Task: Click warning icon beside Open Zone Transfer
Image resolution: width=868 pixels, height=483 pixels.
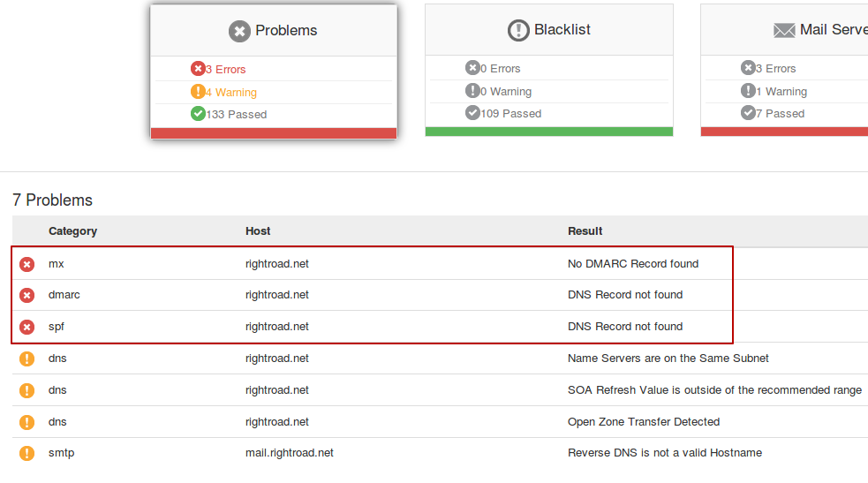Action: [27, 422]
